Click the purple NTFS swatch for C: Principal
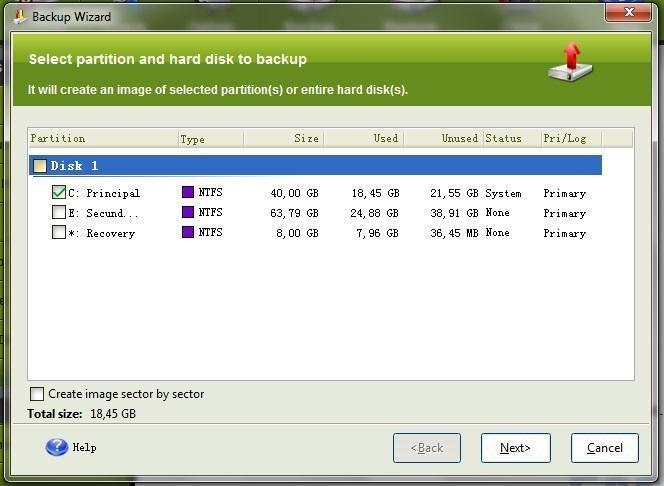Screen dimensions: 664x486 (188, 192)
